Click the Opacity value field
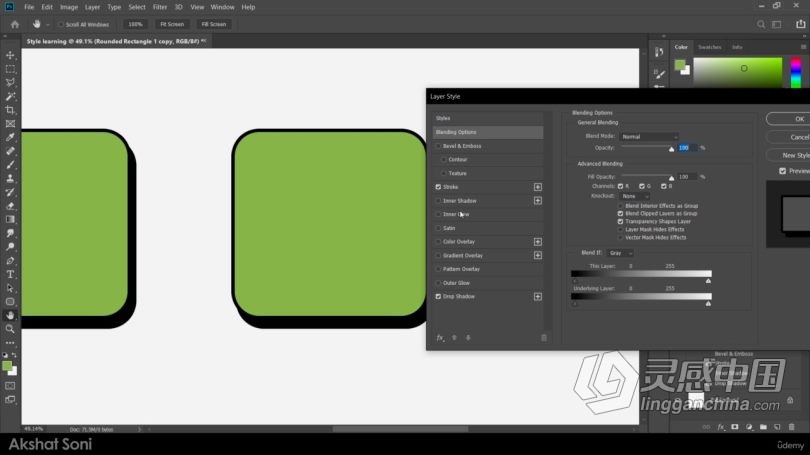The image size is (810, 455). click(x=687, y=148)
